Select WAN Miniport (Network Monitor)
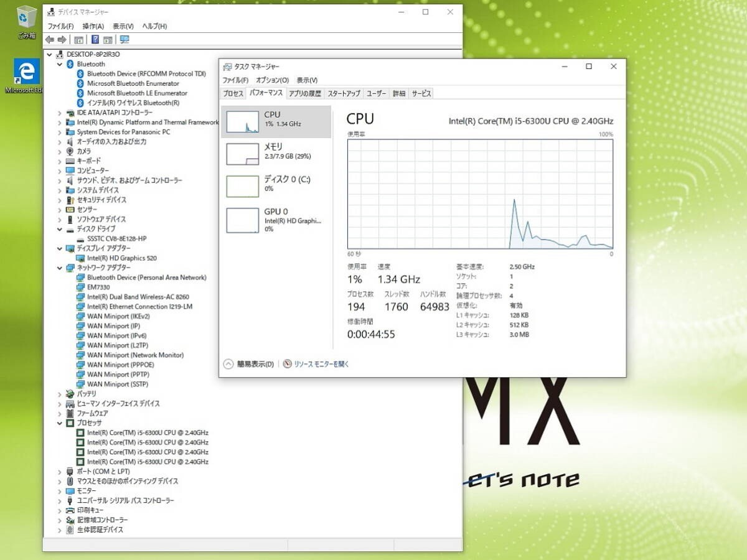The width and height of the screenshot is (747, 560). point(136,355)
